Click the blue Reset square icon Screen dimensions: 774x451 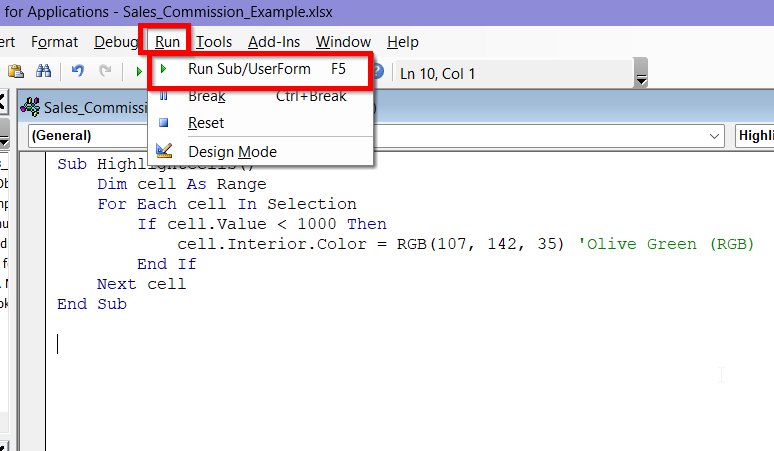click(163, 122)
